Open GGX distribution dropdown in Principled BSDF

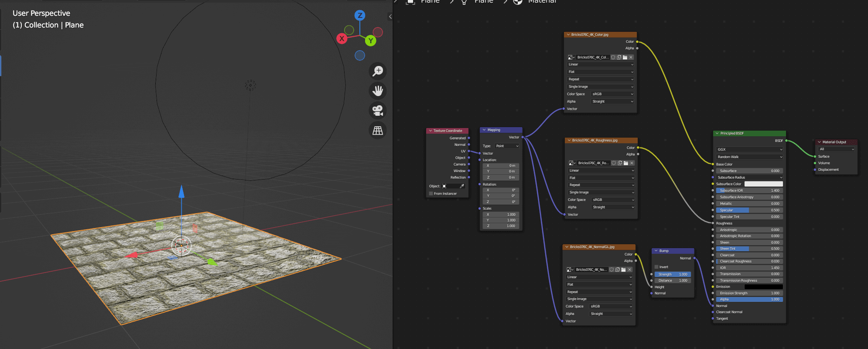coord(749,149)
